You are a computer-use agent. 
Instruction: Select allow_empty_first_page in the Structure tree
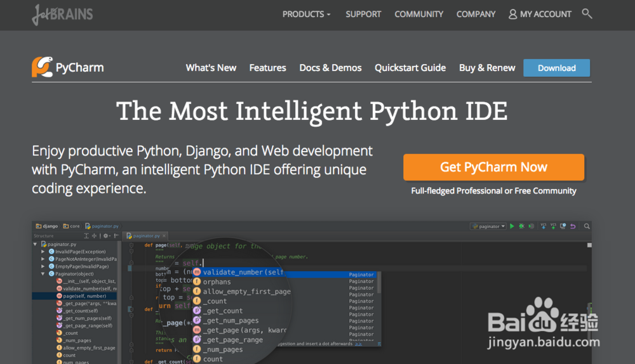pyautogui.click(x=86, y=348)
